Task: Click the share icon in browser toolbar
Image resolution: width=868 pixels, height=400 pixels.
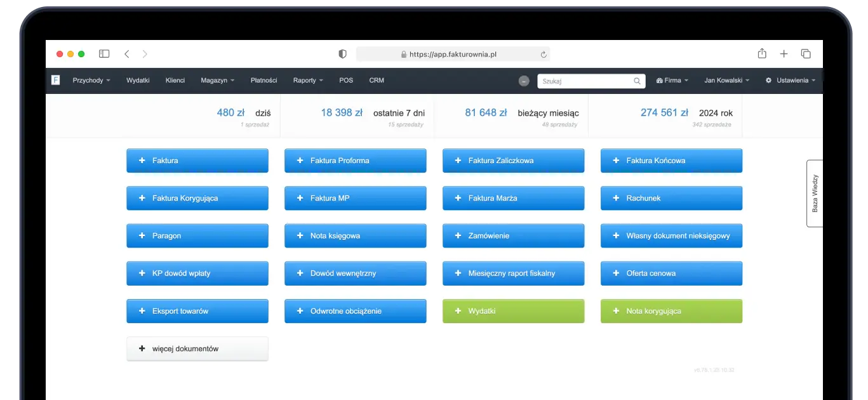Action: tap(761, 54)
